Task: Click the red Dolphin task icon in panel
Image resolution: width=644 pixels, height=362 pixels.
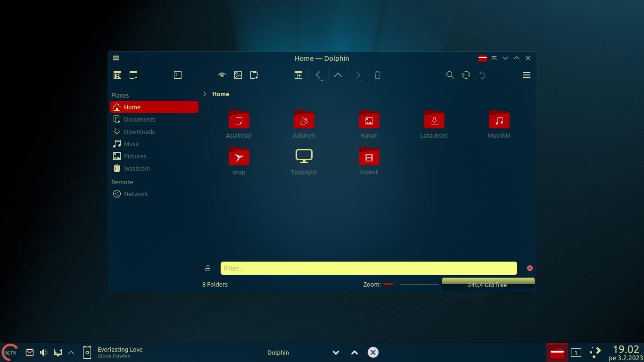Action: pyautogui.click(x=557, y=352)
